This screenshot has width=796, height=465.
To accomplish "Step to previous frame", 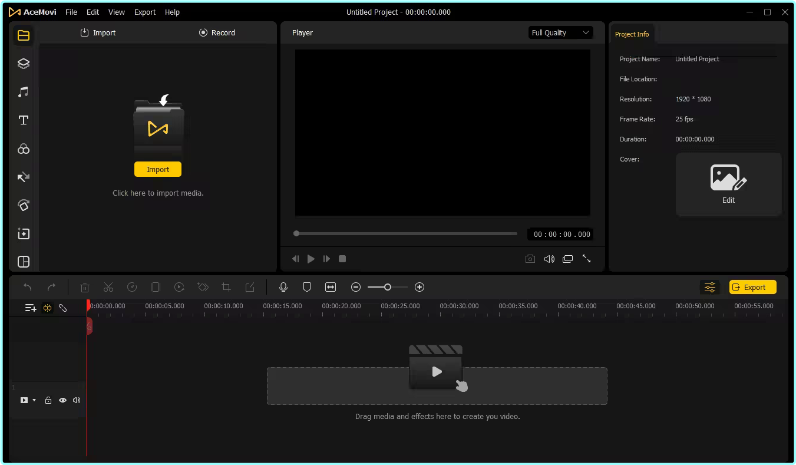I will click(x=295, y=259).
